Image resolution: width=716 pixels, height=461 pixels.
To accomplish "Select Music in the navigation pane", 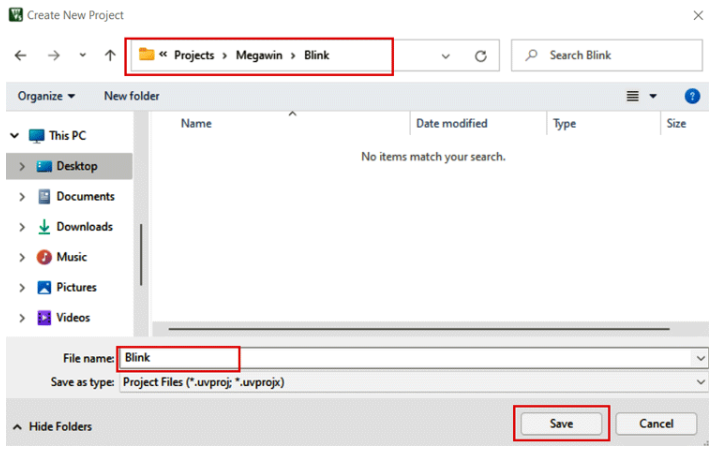I will [x=71, y=257].
